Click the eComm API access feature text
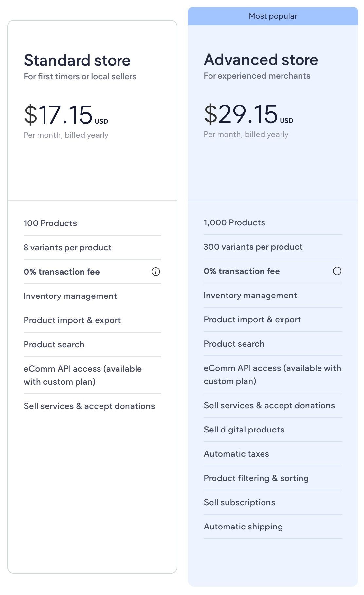 [x=82, y=375]
